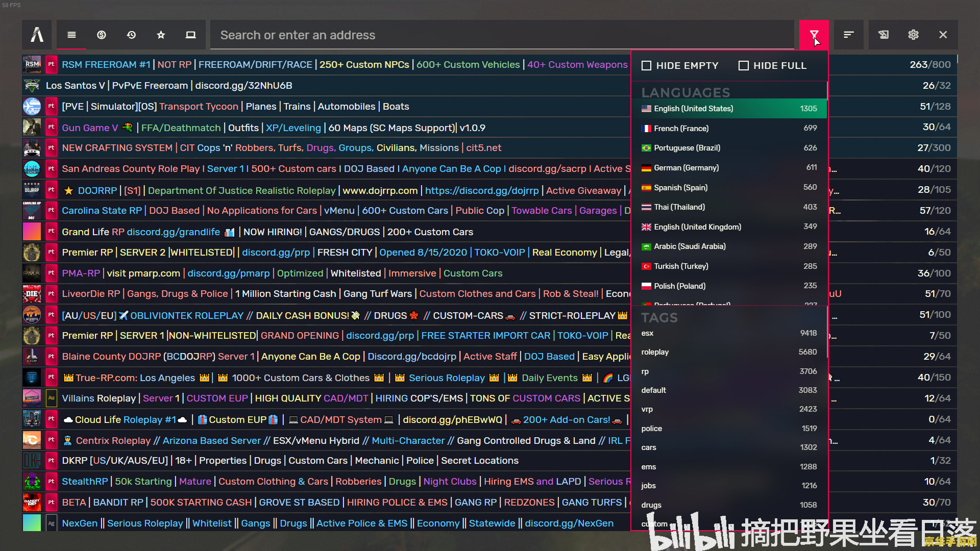Select Thai (Thailand) language filter
This screenshot has height=551, width=980.
[x=729, y=207]
